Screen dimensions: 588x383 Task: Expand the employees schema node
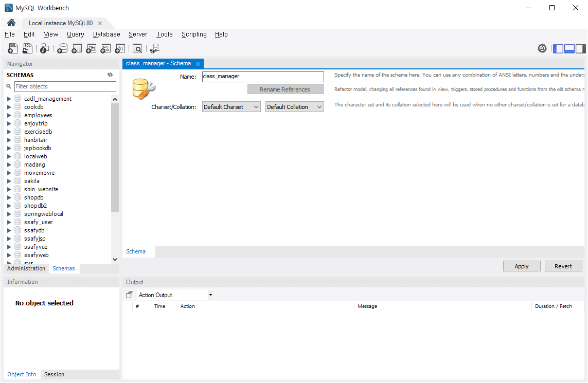(9, 115)
